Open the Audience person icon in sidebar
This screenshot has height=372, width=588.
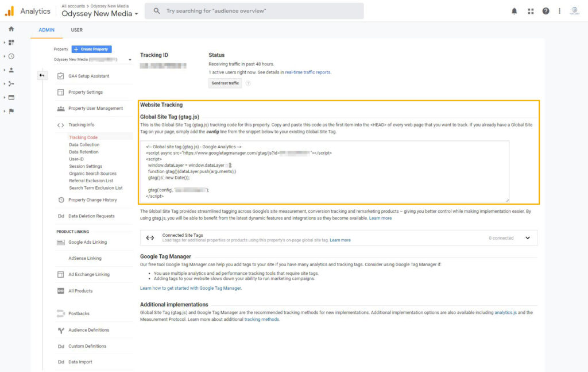(x=11, y=70)
